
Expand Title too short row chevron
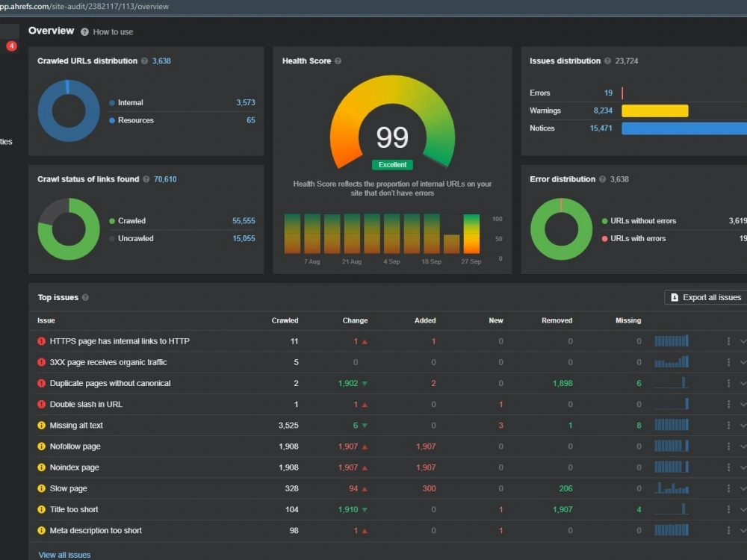click(743, 509)
